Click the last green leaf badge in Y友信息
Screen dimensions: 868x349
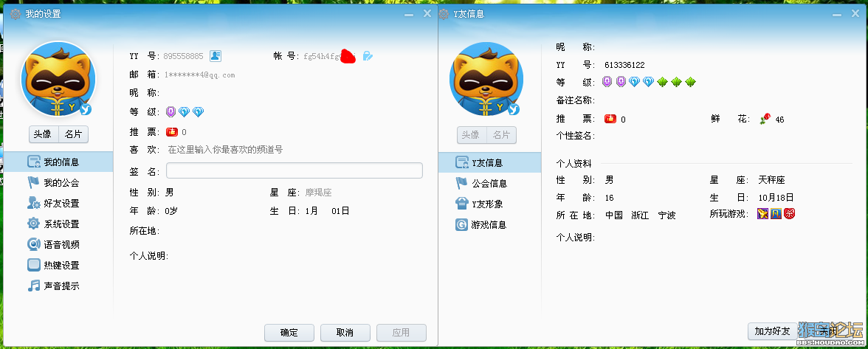coord(690,82)
